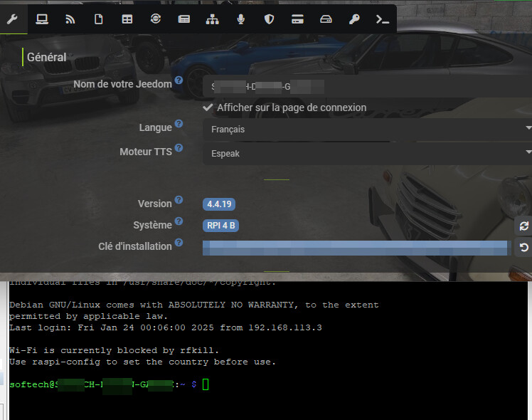Expand the Langue dropdown showing Français
Image resolution: width=532 pixels, height=420 pixels.
point(367,130)
